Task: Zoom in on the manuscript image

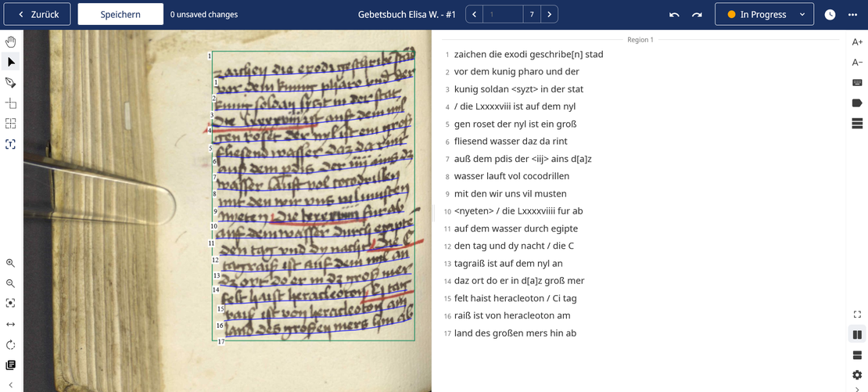Action: point(11,264)
